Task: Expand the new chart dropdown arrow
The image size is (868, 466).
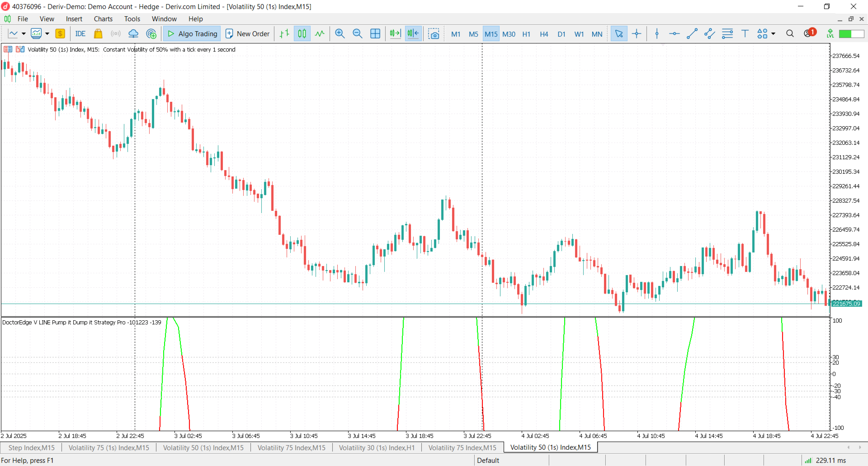Action: click(24, 34)
